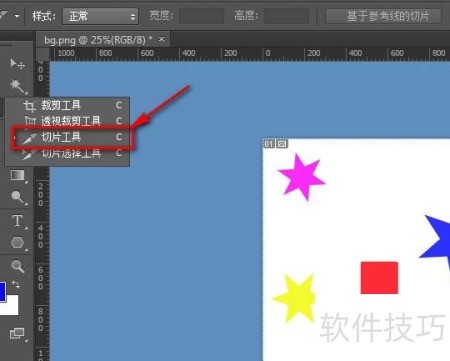This screenshot has height=361, width=450.
Task: Click the slice 01 badge on canvas
Action: (269, 144)
